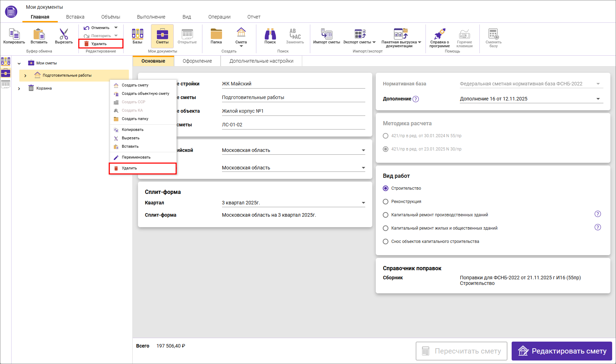Choose Переименовать in the context menu

(136, 157)
